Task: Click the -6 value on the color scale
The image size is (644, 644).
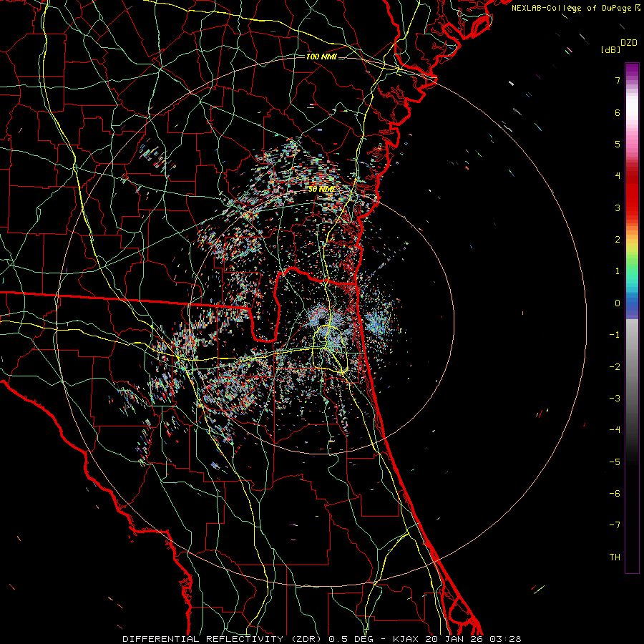Action: [x=615, y=494]
